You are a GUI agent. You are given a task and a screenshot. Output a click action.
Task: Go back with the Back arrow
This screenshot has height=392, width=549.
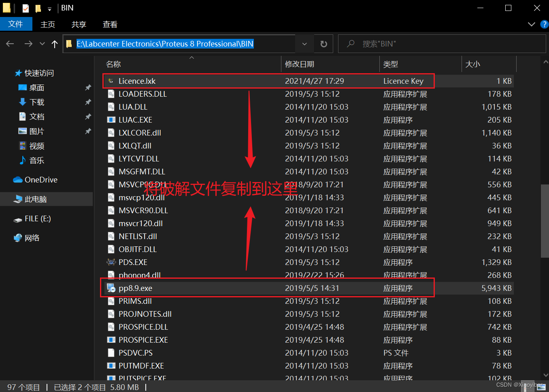point(11,44)
